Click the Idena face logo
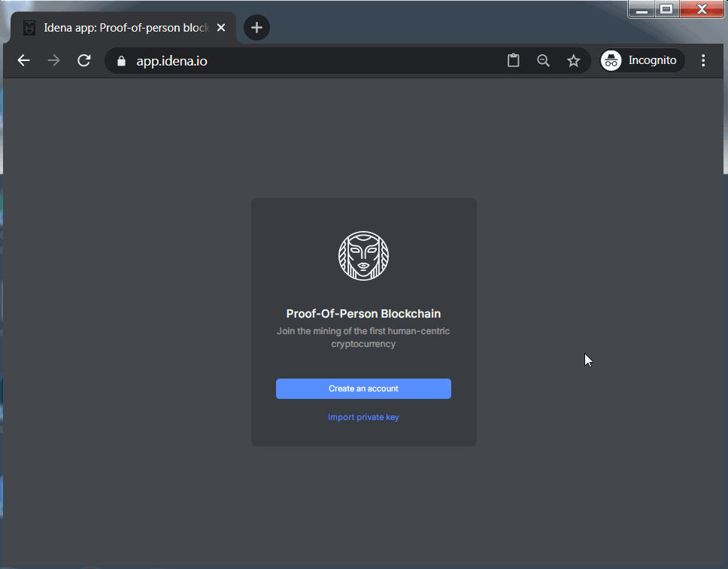The image size is (728, 569). tap(363, 256)
